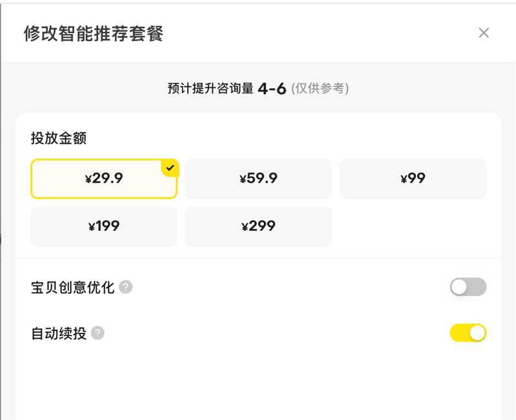Choose the ¥59.9 amount option
516x420 pixels.
(x=259, y=179)
